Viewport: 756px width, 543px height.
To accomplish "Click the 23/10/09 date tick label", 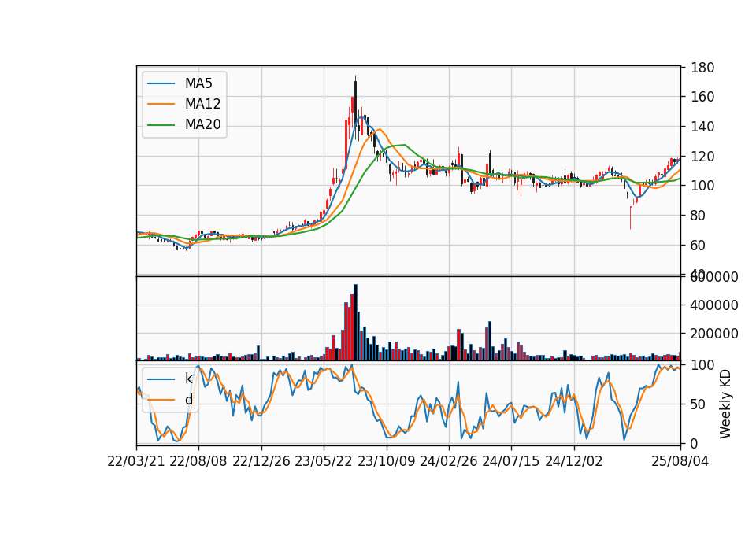I will 386,461.
